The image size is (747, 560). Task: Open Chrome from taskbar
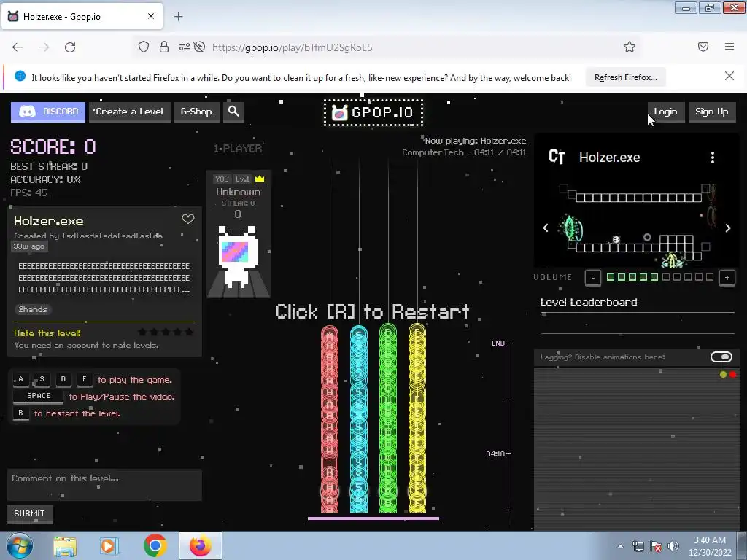tap(155, 546)
